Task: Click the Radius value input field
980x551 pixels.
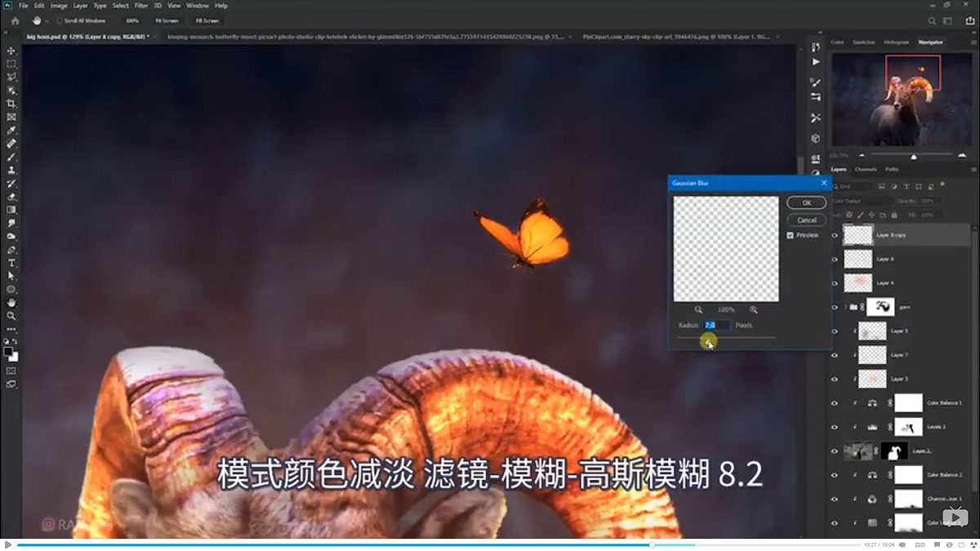Action: pos(715,325)
